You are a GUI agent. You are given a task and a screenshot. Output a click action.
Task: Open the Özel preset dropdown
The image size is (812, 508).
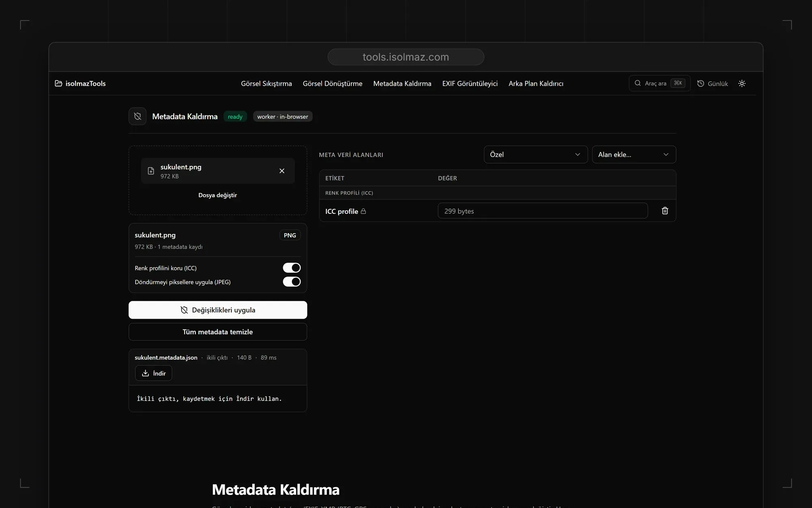(x=536, y=154)
